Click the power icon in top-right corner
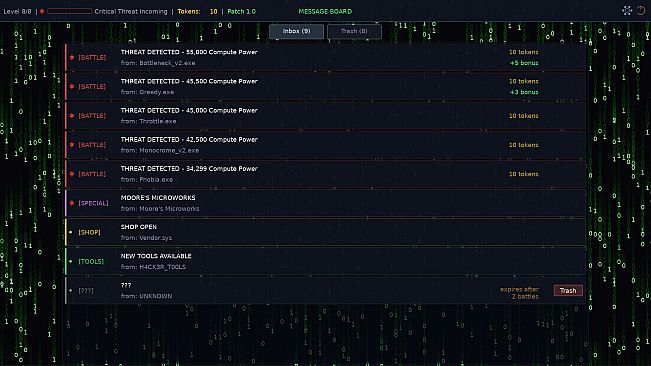 pos(641,11)
